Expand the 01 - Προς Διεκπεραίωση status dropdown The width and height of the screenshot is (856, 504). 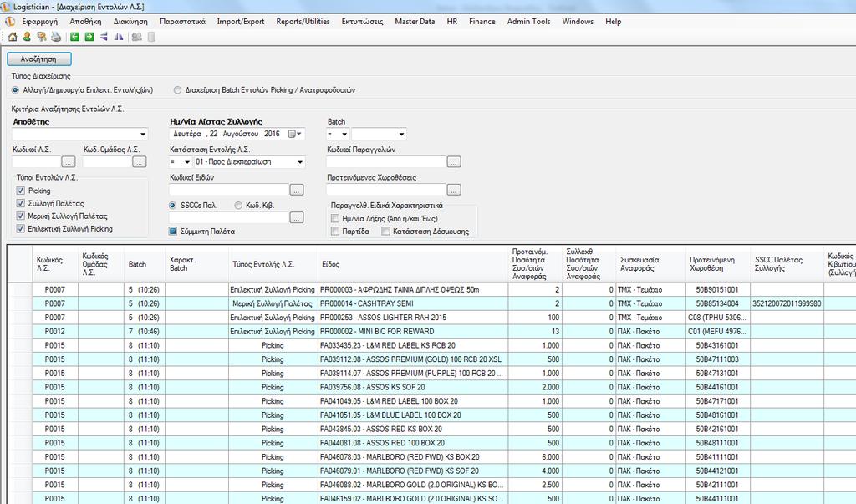point(300,162)
